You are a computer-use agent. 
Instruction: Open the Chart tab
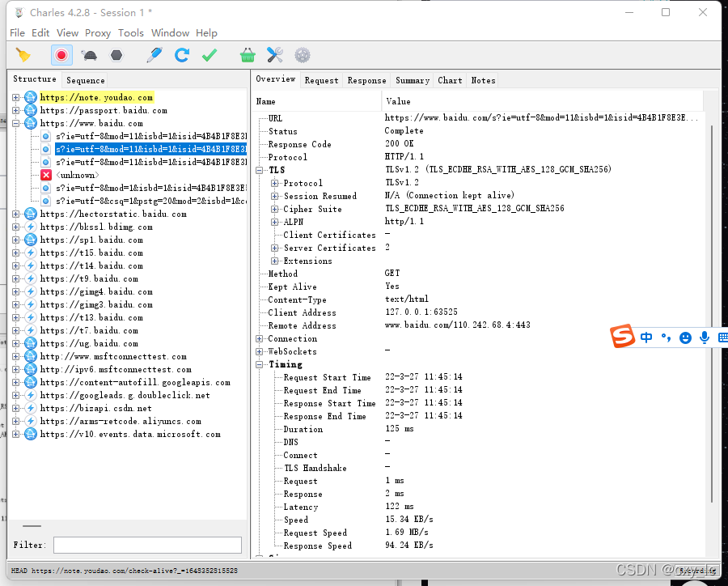click(450, 80)
